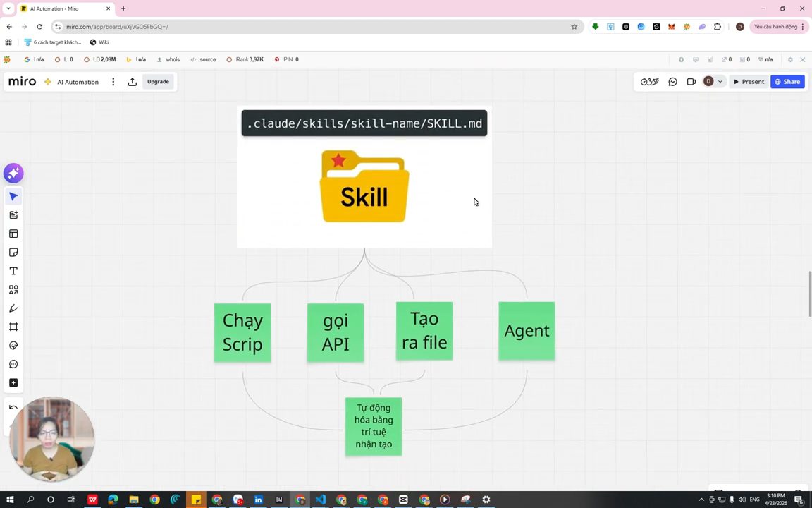Click the taskbar volume icon
Screen dimensions: 812x508
742,500
